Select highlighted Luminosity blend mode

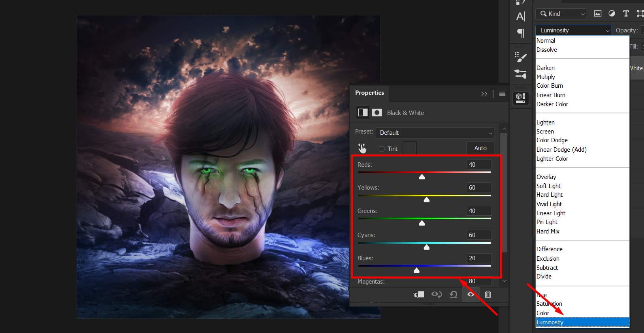point(582,322)
